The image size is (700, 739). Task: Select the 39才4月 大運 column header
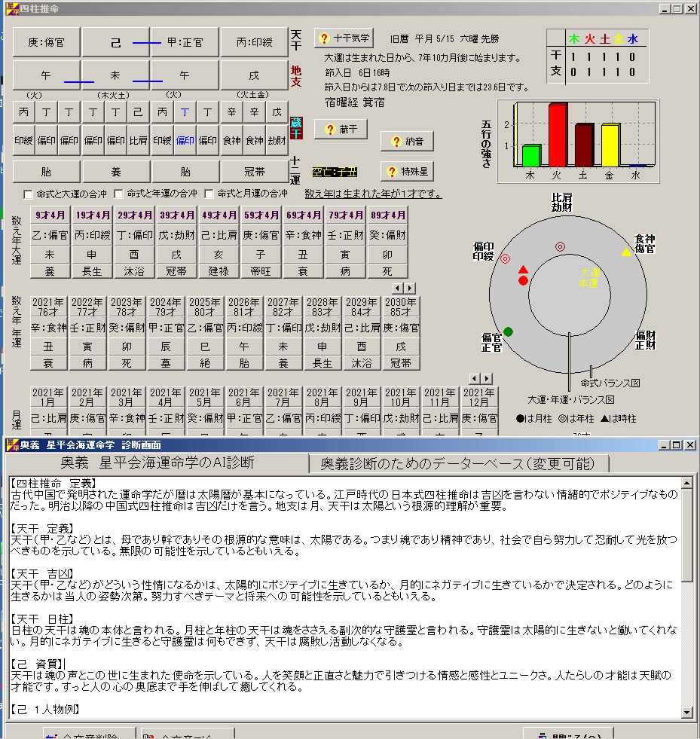point(177,215)
